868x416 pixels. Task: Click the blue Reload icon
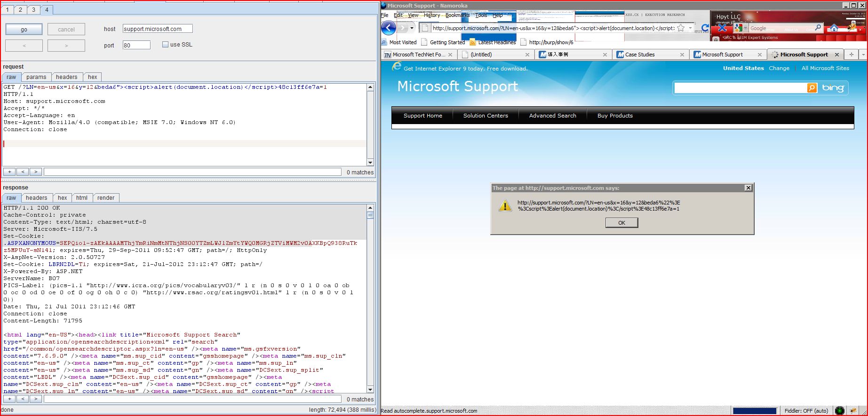(705, 28)
